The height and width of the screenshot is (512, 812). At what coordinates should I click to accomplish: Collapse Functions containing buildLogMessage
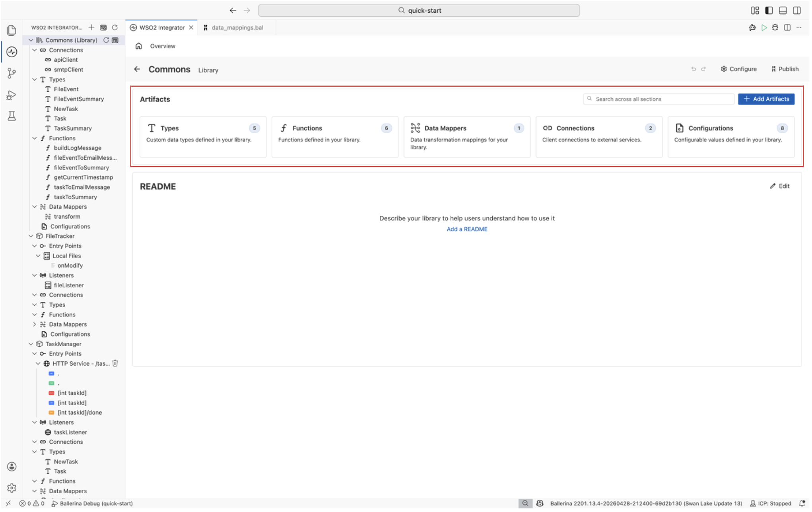35,138
